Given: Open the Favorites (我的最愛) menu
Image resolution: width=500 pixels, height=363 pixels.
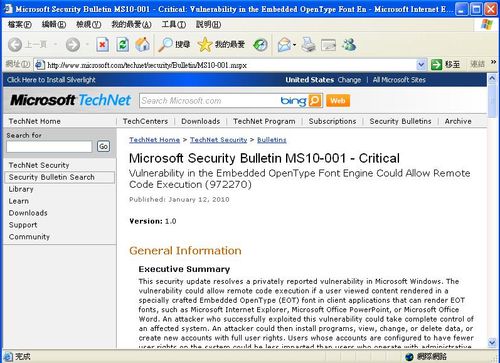Looking at the screenshot, I should pyautogui.click(x=131, y=24).
